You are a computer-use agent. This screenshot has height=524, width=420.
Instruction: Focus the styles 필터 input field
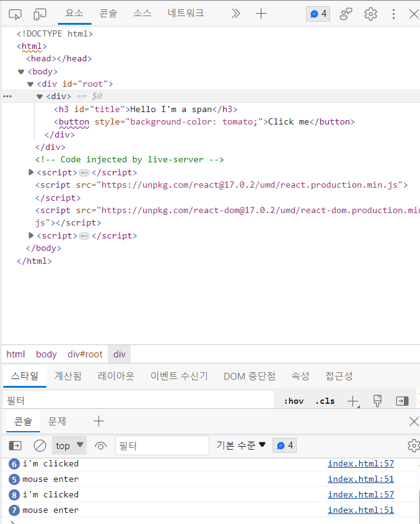coord(138,400)
